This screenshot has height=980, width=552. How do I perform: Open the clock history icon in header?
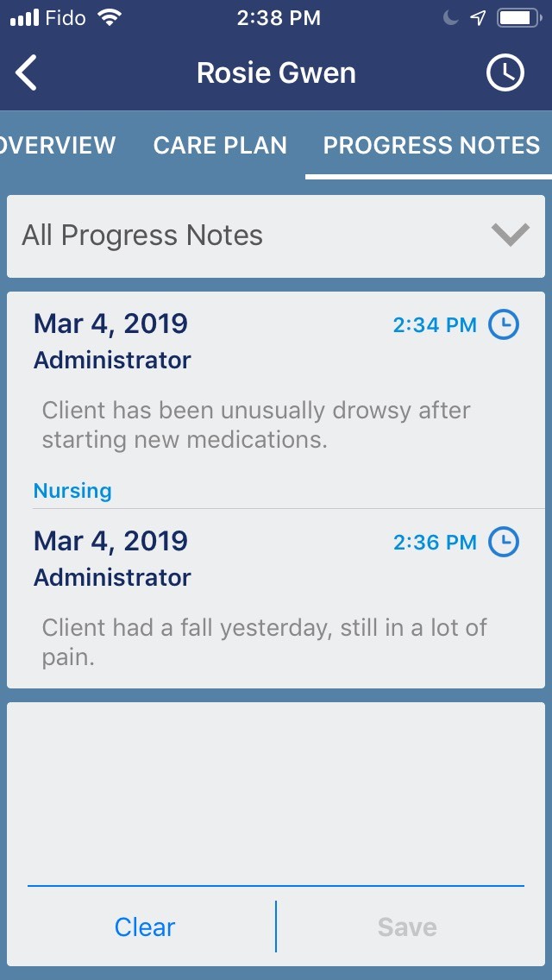point(505,73)
